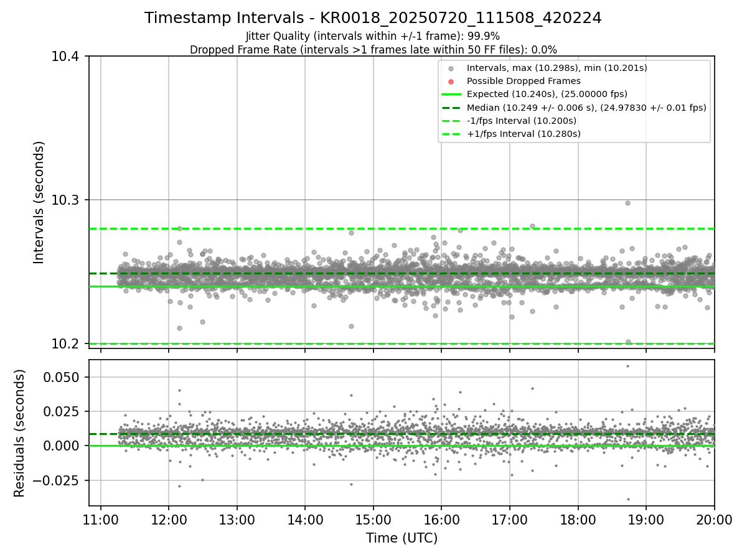Click x-axis tick label 16:00
Image resolution: width=747 pixels, height=560 pixels.
pos(441,520)
